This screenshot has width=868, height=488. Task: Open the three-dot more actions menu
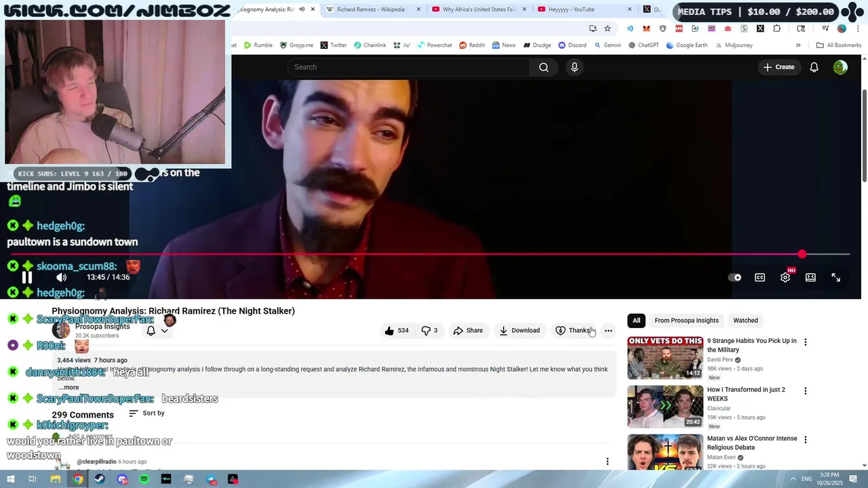608,331
